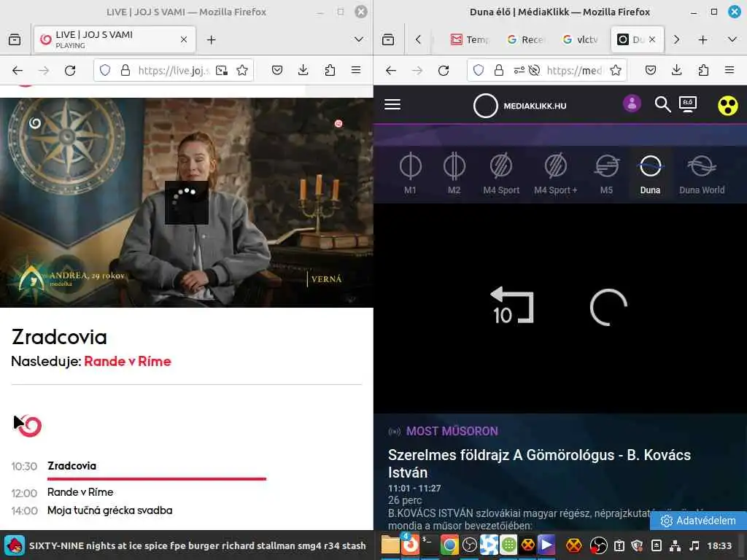This screenshot has width=747, height=560.
Task: Click the Zradcovia progress bar
Action: coord(157,478)
